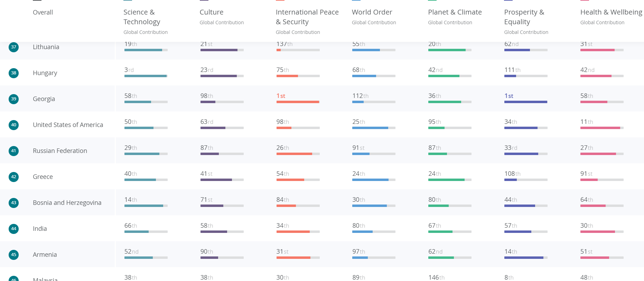Click Armenia's 14th Prosperity & Equality rank

511,252
